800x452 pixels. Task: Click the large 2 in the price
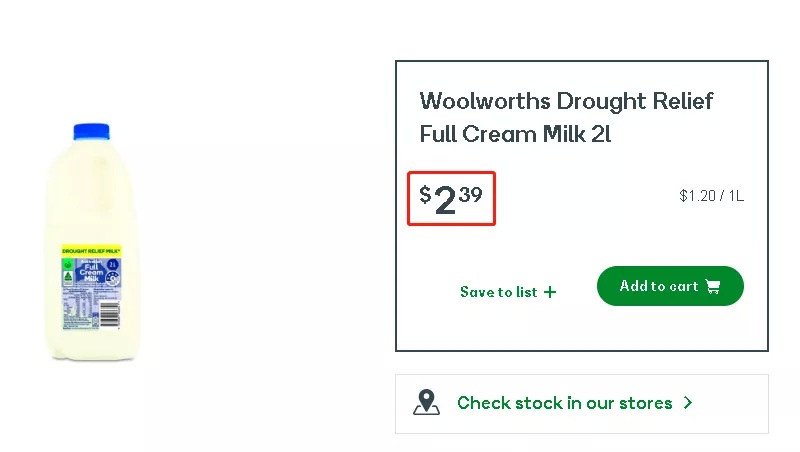pos(445,200)
